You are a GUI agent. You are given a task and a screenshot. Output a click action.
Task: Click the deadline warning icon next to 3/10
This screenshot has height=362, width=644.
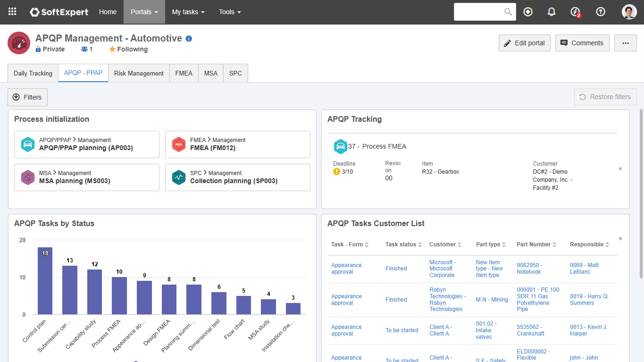(336, 172)
